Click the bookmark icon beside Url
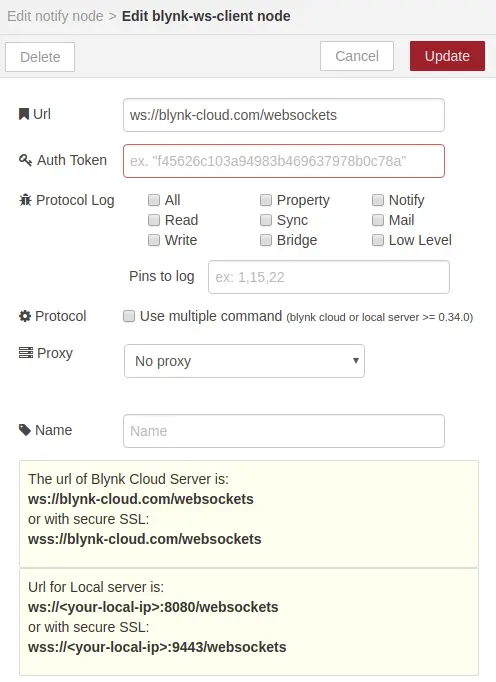Viewport: 496px width, 682px height. [24, 114]
